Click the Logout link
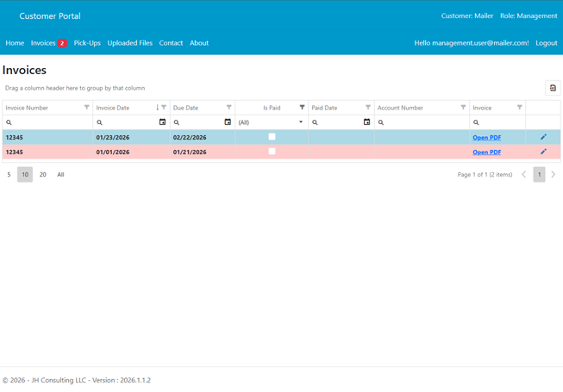 click(x=546, y=43)
